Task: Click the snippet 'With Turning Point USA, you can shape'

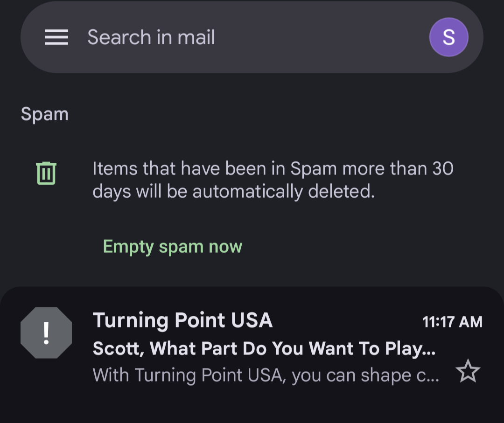Action: click(x=266, y=375)
